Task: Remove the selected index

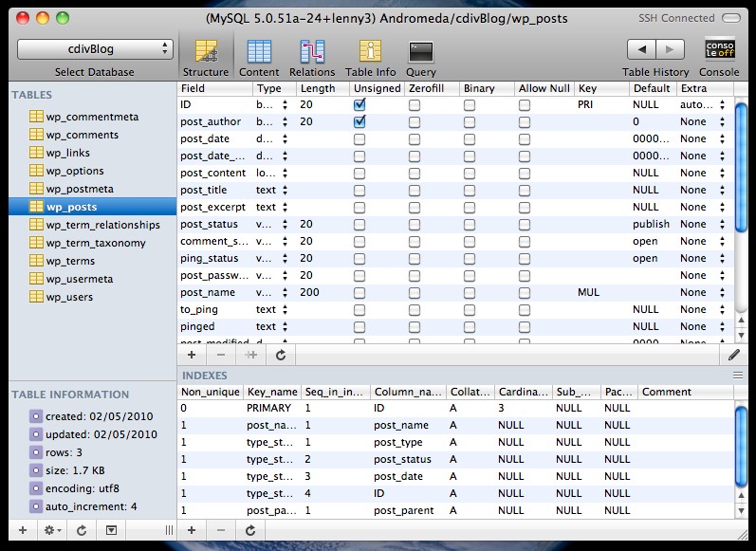Action: point(221,530)
